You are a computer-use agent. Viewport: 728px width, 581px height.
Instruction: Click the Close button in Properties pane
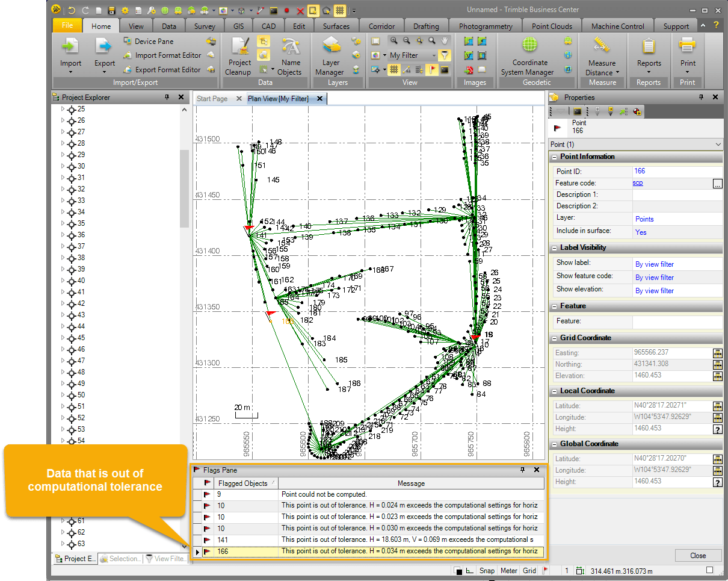pos(698,556)
